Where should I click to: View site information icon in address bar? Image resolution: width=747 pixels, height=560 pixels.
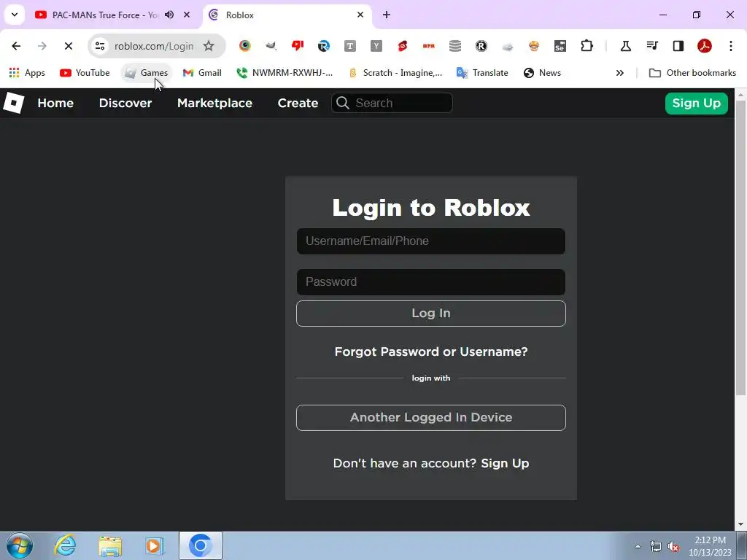(100, 46)
